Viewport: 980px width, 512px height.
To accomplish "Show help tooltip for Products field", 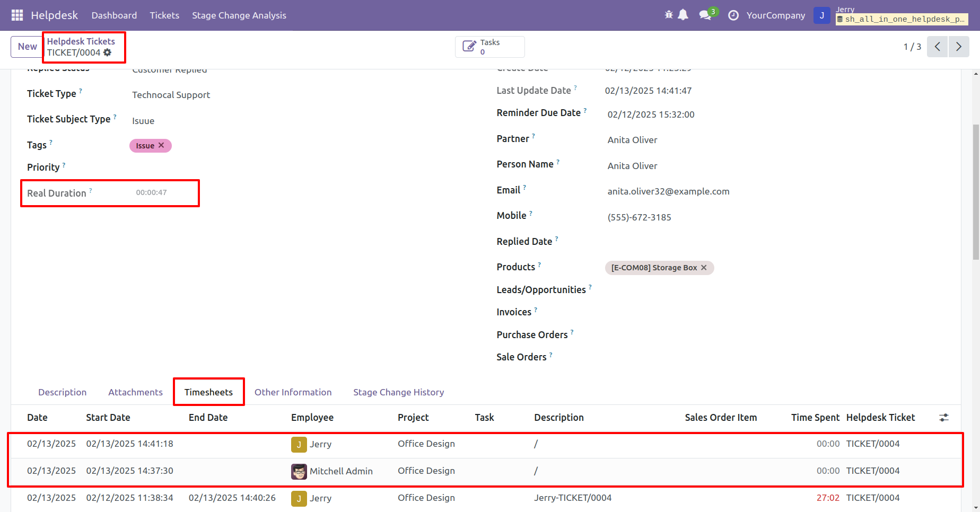I will click(539, 264).
